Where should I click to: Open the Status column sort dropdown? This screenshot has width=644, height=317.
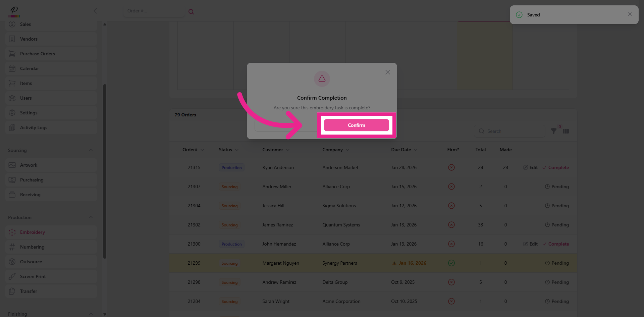tap(237, 150)
